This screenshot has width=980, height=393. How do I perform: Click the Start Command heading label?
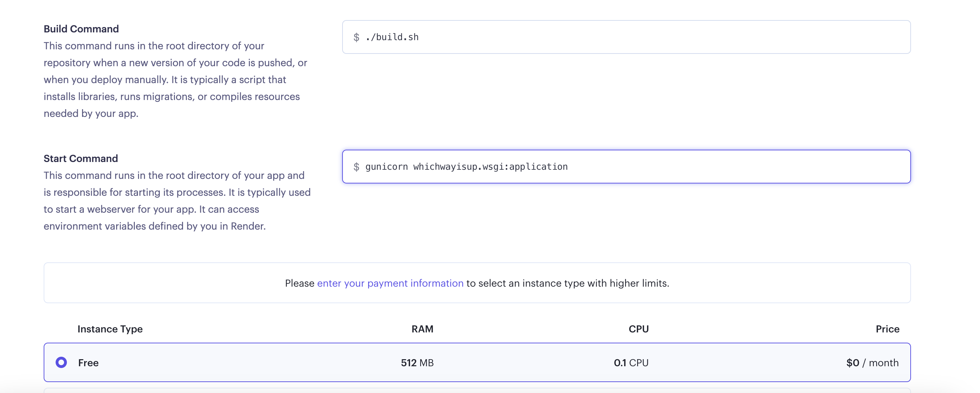[81, 158]
